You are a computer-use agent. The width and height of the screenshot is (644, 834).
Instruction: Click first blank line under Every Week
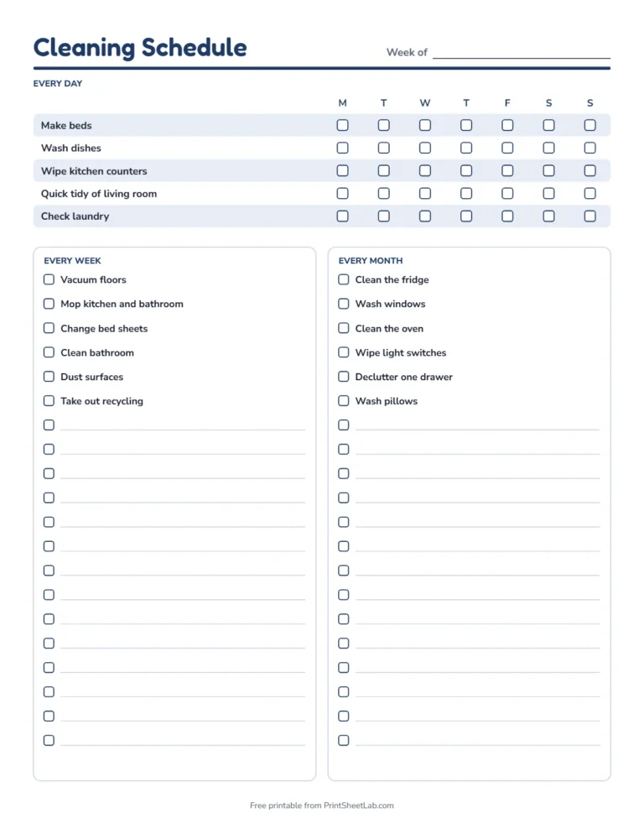(183, 425)
